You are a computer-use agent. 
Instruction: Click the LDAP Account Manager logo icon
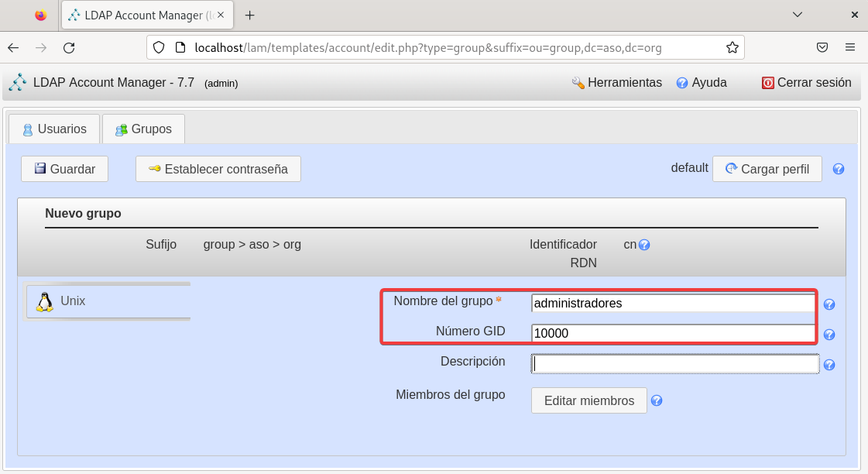[18, 83]
